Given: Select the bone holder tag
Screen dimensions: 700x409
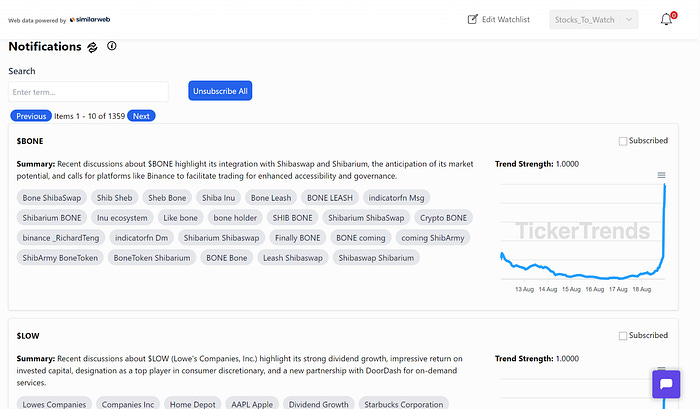Looking at the screenshot, I should (235, 218).
